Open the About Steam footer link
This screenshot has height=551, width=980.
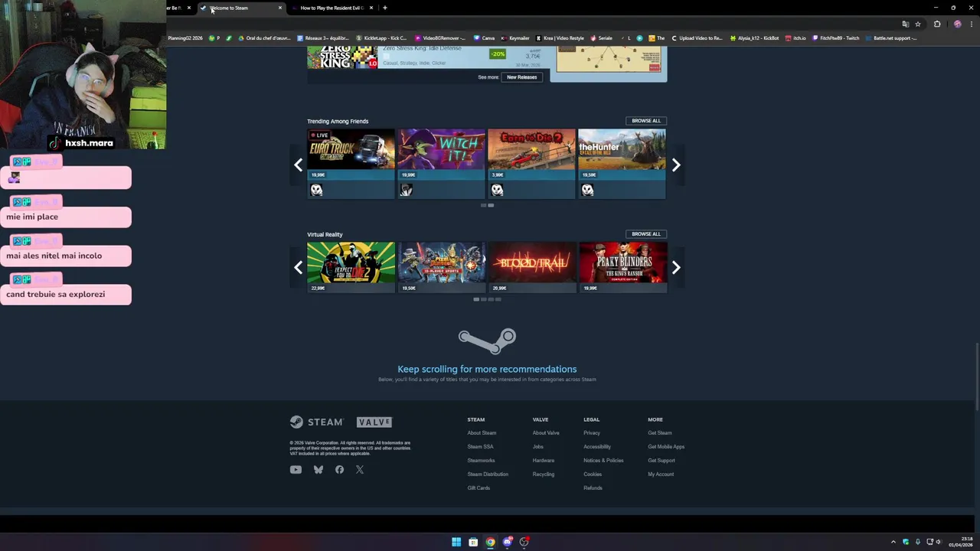[x=482, y=433]
